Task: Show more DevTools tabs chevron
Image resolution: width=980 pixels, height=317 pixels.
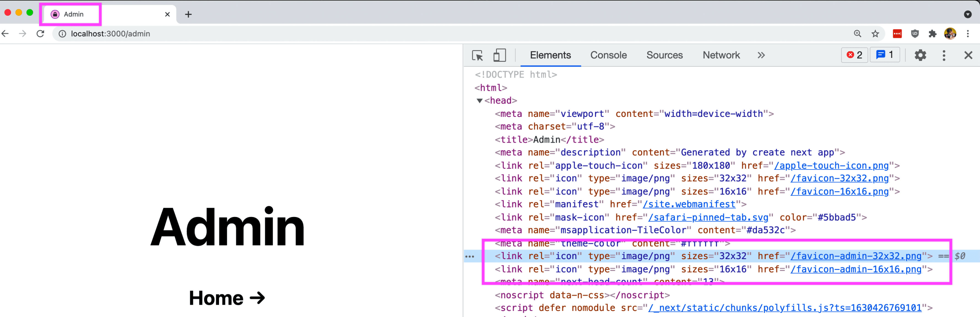Action: tap(761, 55)
